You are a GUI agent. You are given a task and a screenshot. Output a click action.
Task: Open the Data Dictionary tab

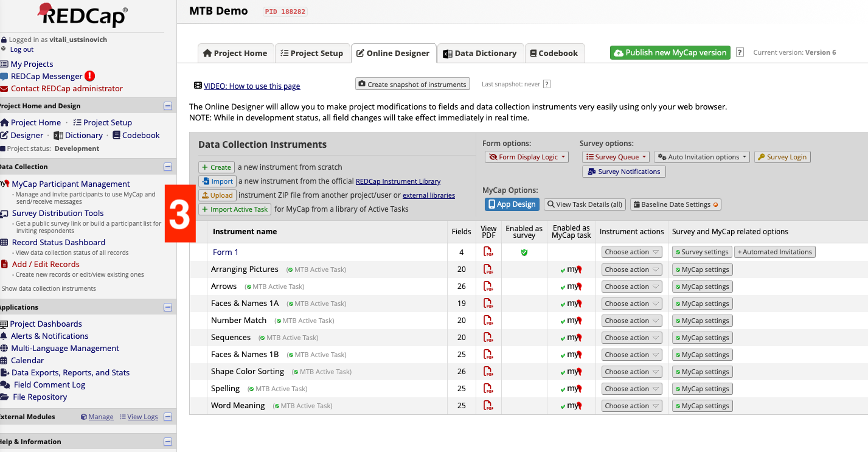(x=480, y=53)
